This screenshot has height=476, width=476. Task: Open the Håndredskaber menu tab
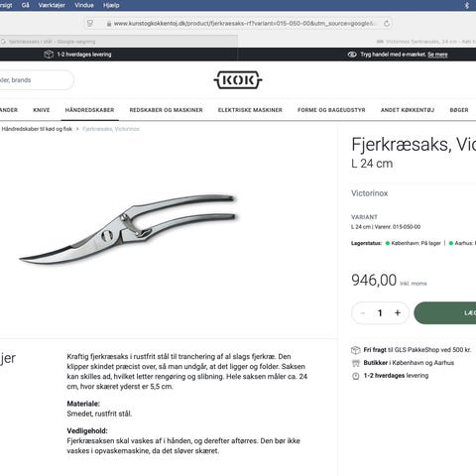pos(89,110)
